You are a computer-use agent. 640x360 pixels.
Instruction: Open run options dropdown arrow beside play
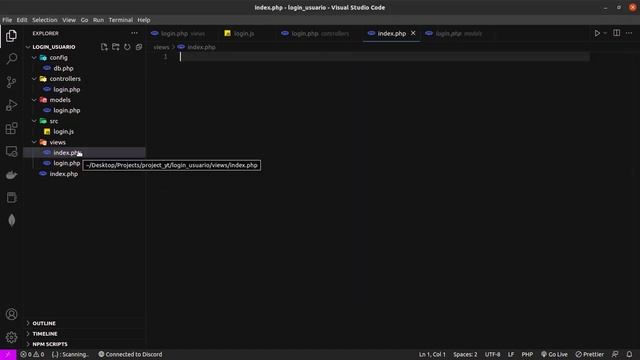(x=605, y=33)
